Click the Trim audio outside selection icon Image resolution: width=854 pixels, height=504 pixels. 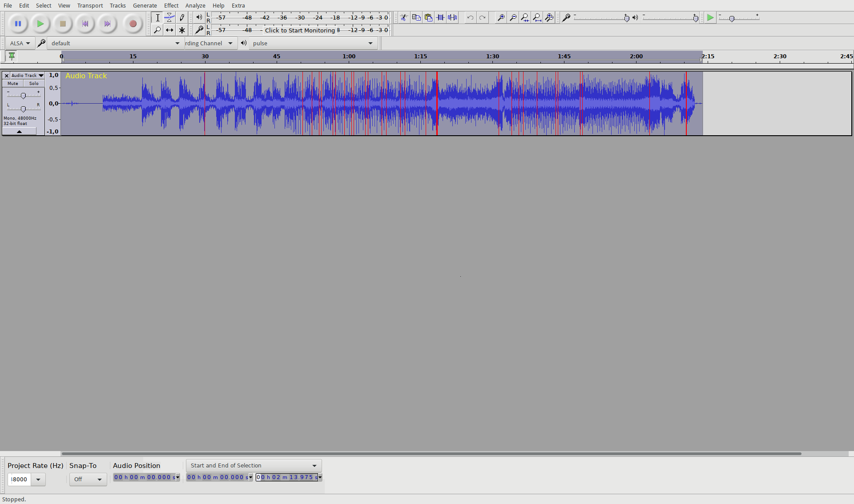440,18
